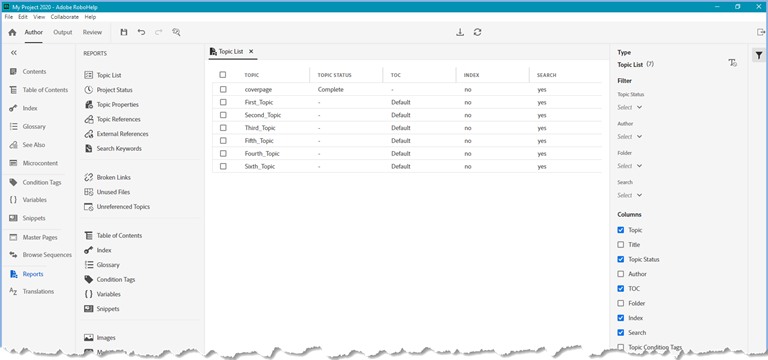This screenshot has width=768, height=360.
Task: Collapse the left panel with double chevron
Action: coord(14,52)
